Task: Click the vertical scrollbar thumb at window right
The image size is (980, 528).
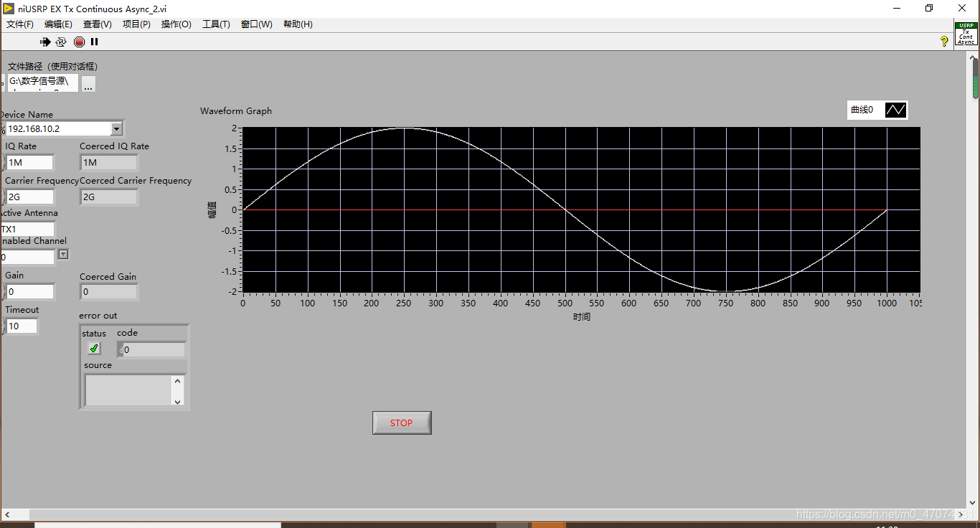Action: (x=975, y=79)
